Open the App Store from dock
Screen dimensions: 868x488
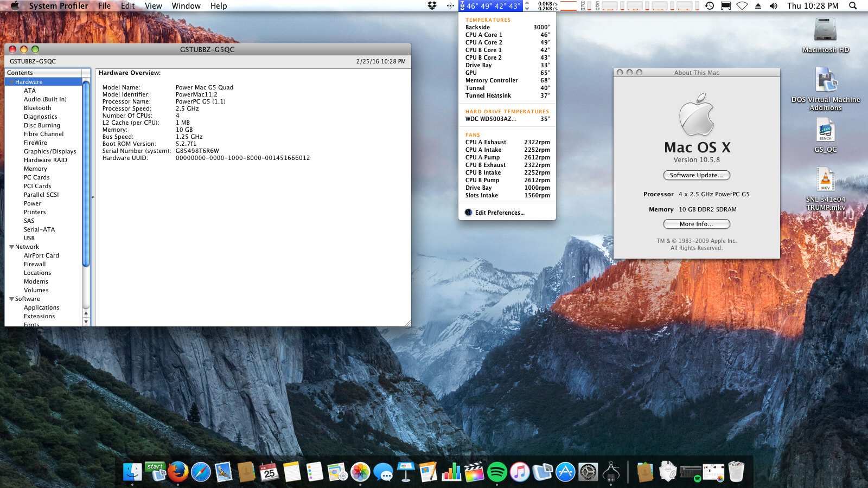[x=565, y=472]
